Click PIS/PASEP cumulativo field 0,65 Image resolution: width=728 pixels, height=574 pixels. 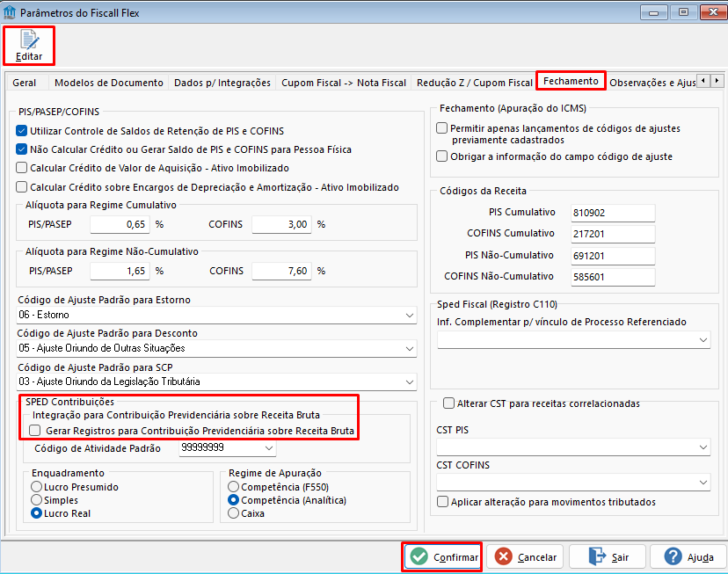120,224
